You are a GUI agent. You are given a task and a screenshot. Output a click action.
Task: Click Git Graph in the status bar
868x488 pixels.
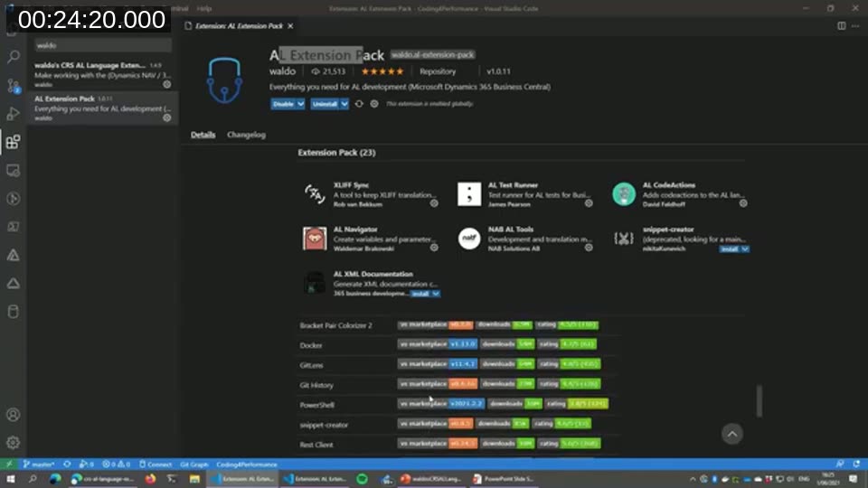point(194,465)
